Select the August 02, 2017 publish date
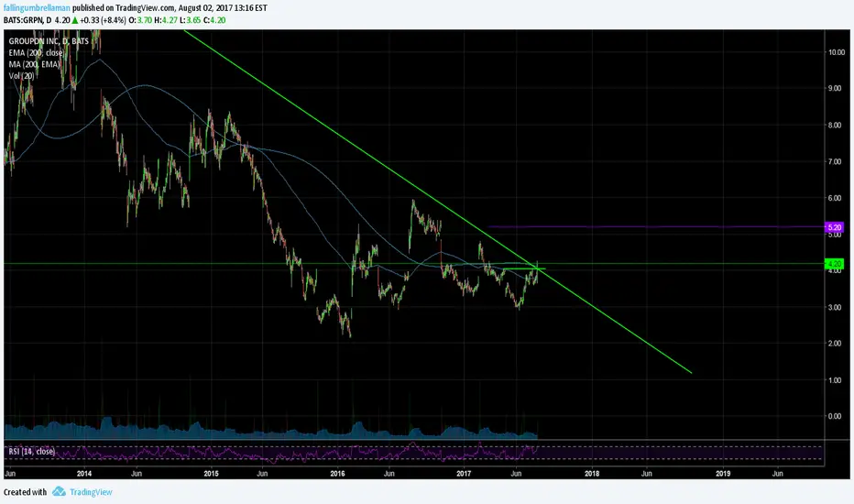Image resolution: width=854 pixels, height=504 pixels. [x=209, y=8]
